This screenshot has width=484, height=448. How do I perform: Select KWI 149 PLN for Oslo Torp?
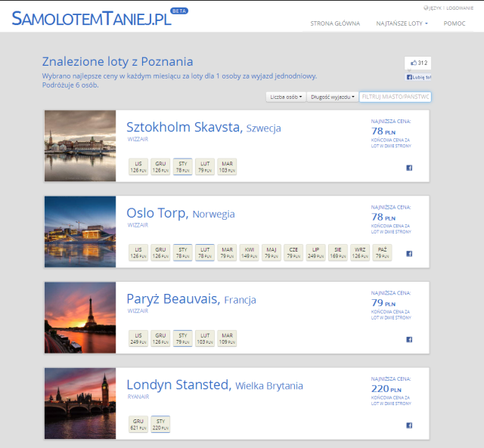coord(250,252)
